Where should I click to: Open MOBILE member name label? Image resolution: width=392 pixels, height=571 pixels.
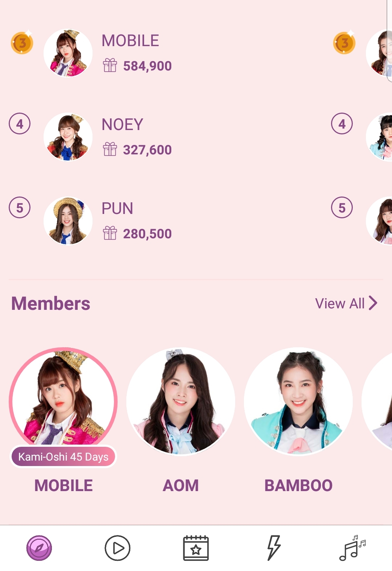[64, 486]
